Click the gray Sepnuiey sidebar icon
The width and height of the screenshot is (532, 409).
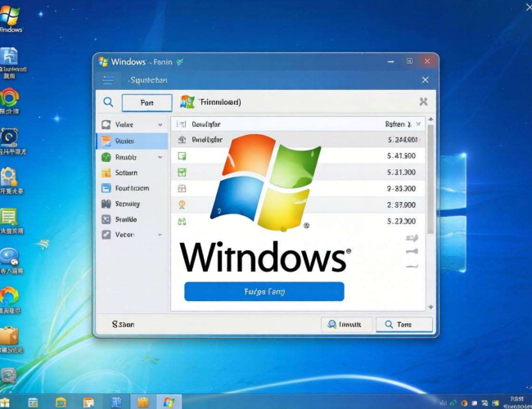click(x=106, y=204)
